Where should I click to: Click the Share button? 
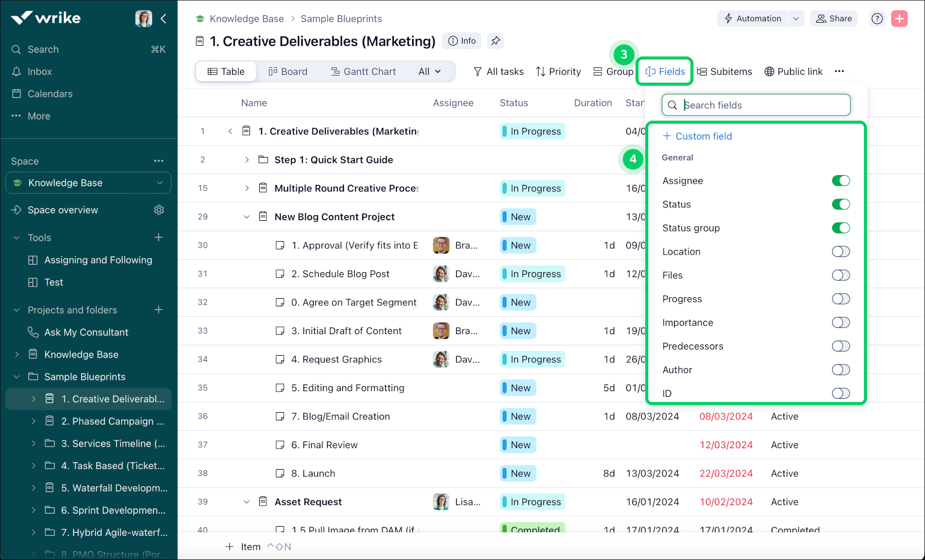coord(834,18)
